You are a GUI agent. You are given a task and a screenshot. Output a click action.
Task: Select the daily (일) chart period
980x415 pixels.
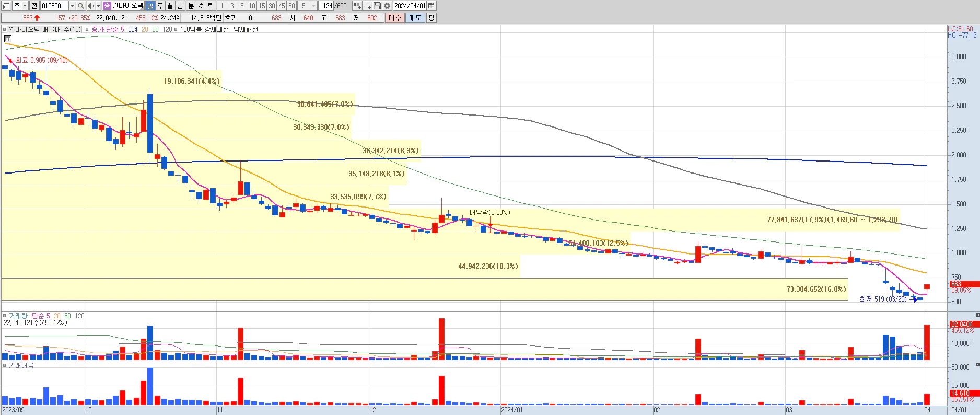click(150, 6)
